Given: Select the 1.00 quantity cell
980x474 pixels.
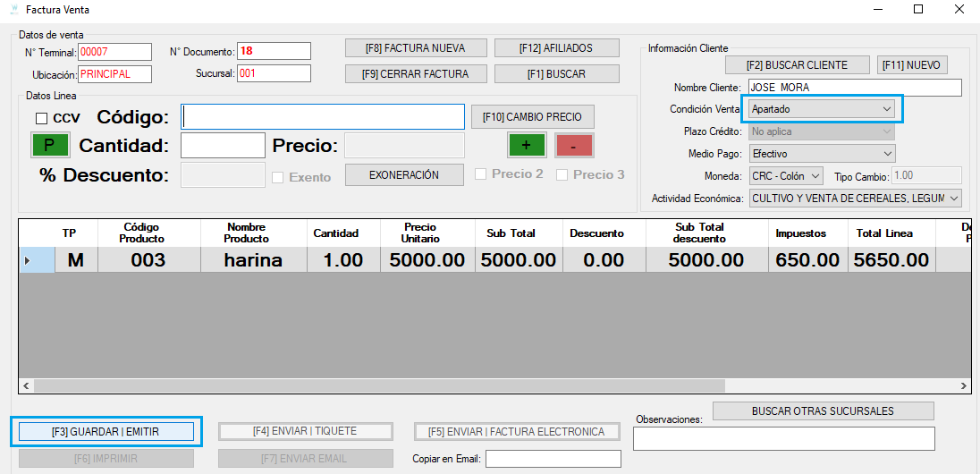Looking at the screenshot, I should (343, 260).
